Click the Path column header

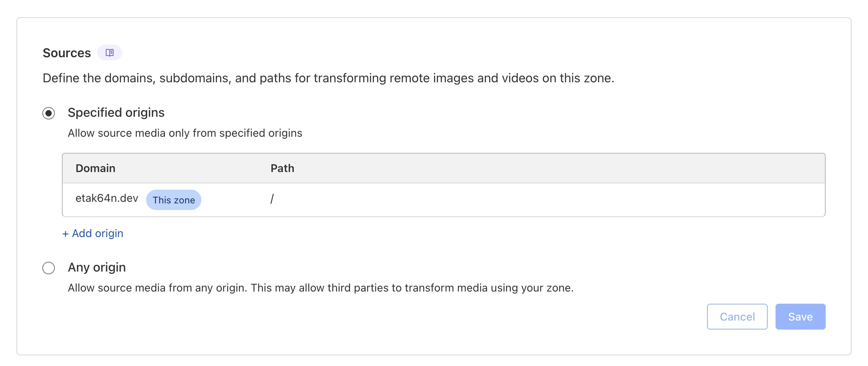pos(282,168)
